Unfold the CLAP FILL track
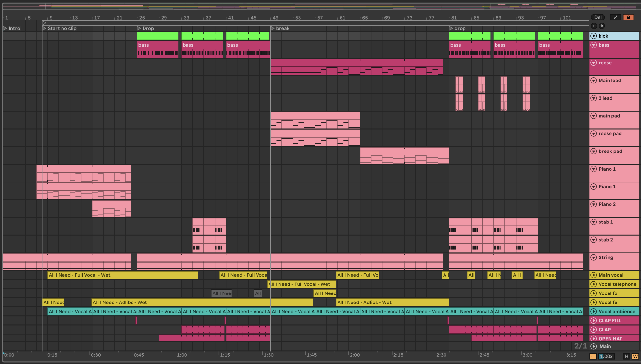 click(593, 321)
